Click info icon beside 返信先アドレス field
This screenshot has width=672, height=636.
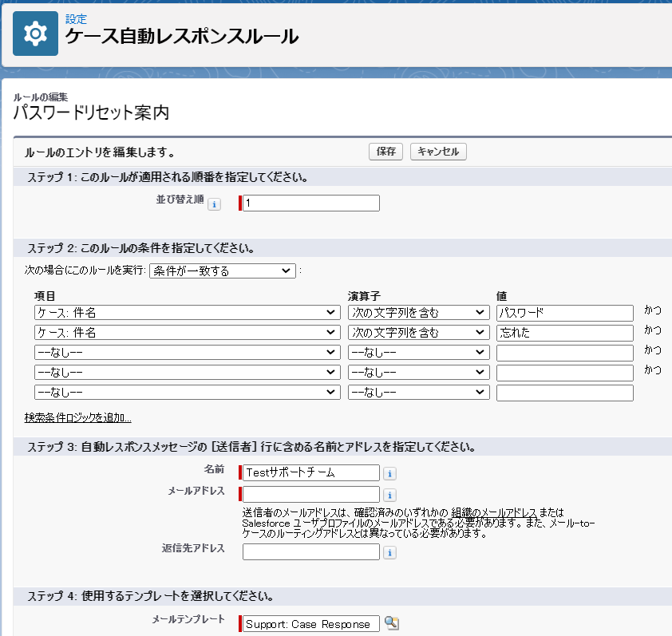[x=389, y=552]
